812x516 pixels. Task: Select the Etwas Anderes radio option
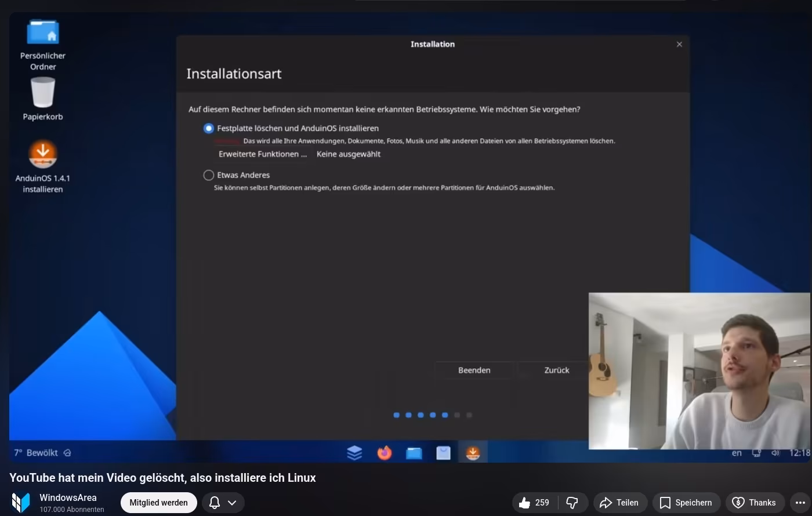point(209,175)
